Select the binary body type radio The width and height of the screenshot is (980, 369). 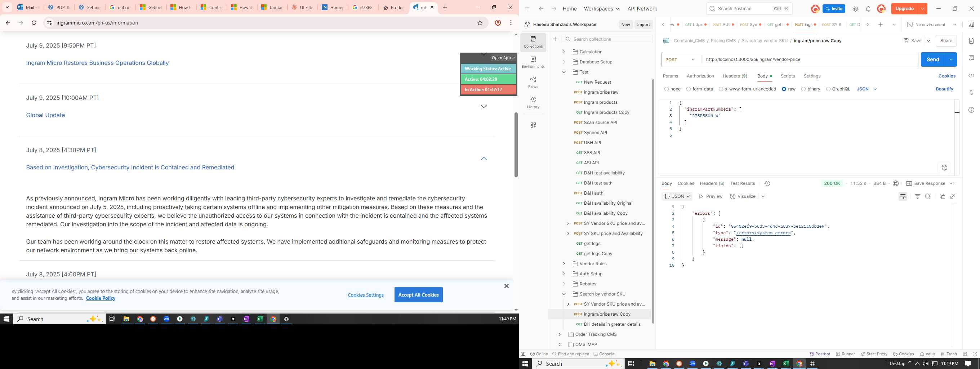[803, 89]
